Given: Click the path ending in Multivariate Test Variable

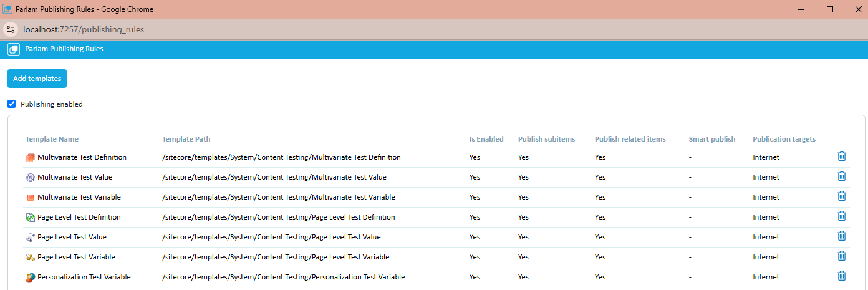Looking at the screenshot, I should click(279, 197).
